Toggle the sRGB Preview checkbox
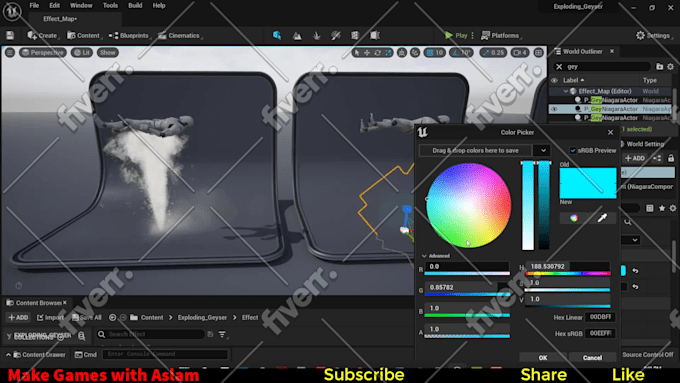 (573, 151)
